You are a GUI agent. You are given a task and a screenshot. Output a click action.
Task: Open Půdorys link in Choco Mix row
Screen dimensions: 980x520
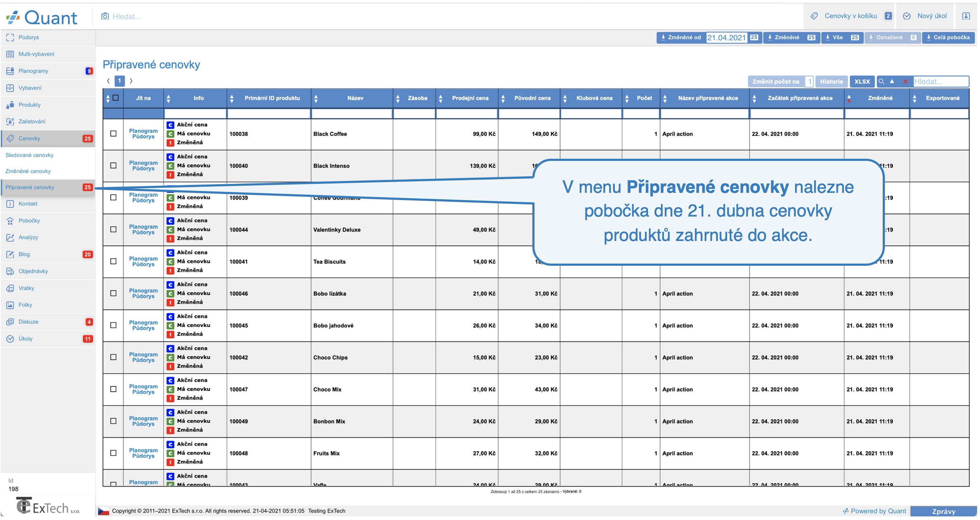coord(144,392)
